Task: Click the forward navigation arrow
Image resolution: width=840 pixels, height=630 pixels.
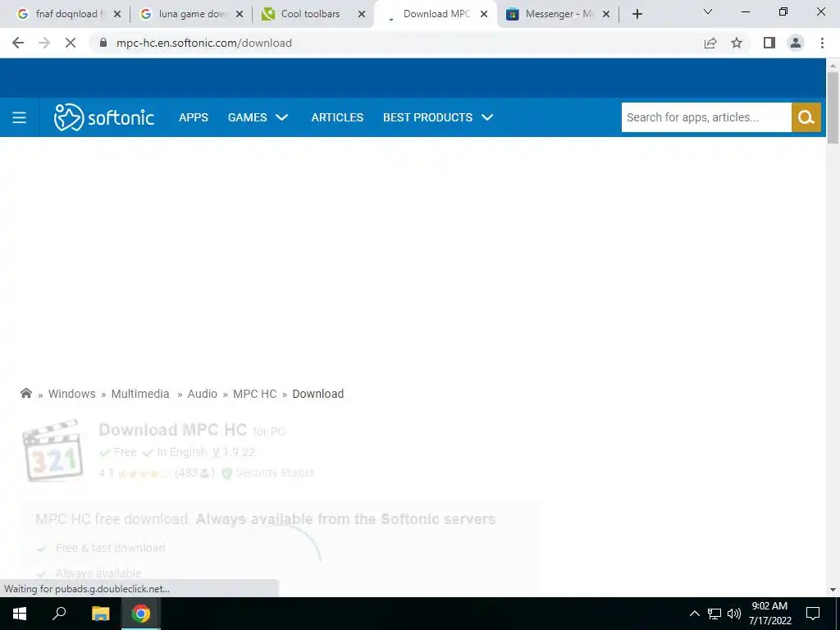Action: pos(44,43)
